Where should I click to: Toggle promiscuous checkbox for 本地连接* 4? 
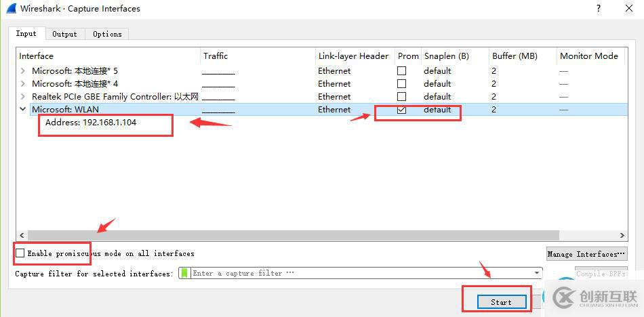(402, 84)
